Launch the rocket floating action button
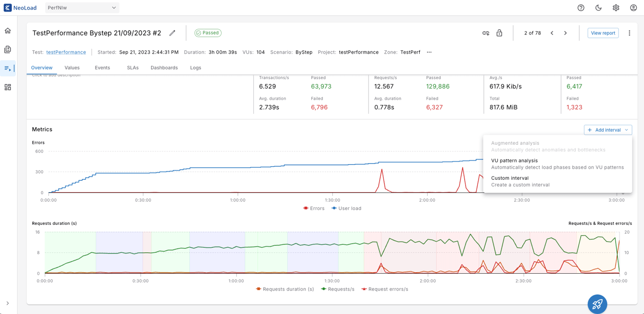The width and height of the screenshot is (644, 314). (x=597, y=304)
